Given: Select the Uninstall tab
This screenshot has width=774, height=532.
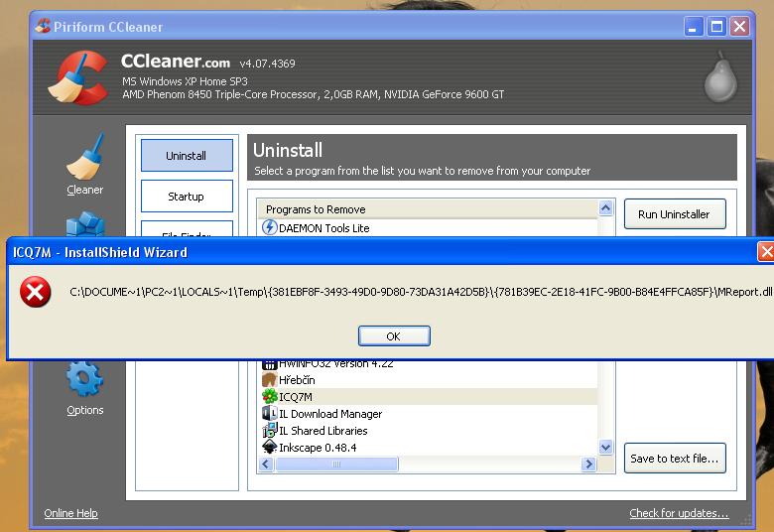Looking at the screenshot, I should click(x=187, y=155).
